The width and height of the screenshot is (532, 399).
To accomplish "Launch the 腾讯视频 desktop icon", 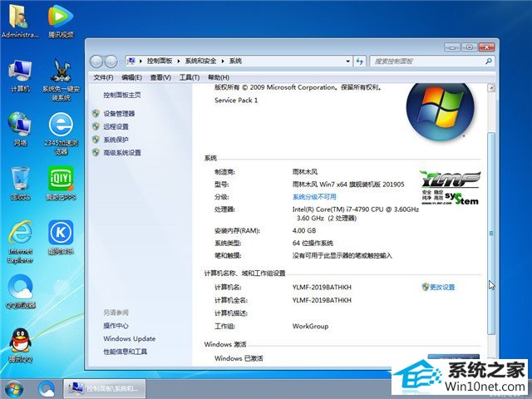I will point(61,21).
